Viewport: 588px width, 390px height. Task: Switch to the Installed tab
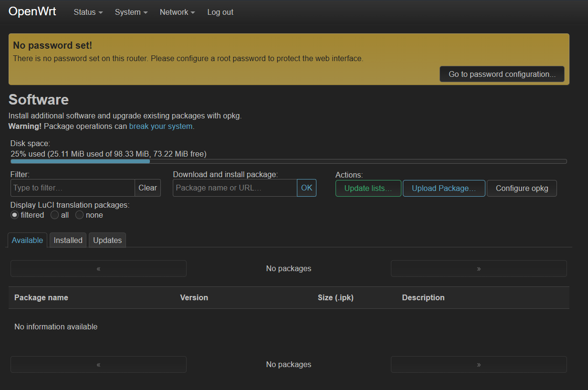coord(68,240)
